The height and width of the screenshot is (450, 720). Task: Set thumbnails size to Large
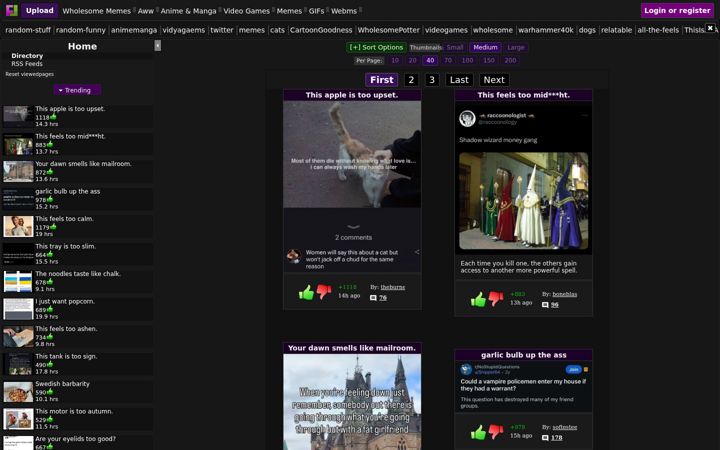tap(516, 47)
